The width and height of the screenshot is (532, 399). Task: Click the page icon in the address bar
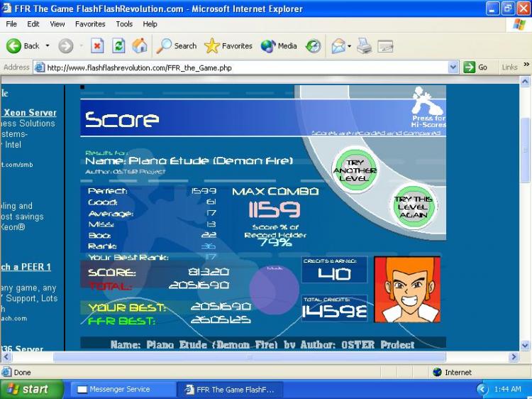[x=40, y=67]
